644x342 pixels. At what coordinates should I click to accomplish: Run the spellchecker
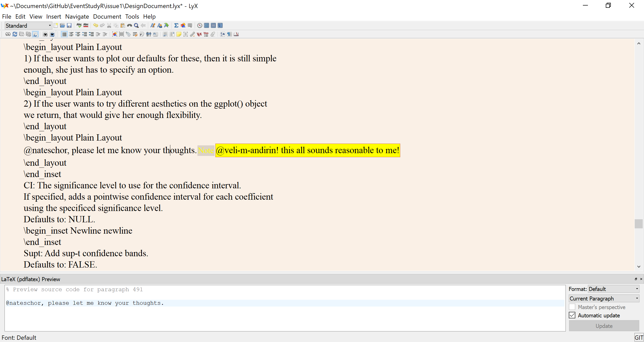coord(79,25)
